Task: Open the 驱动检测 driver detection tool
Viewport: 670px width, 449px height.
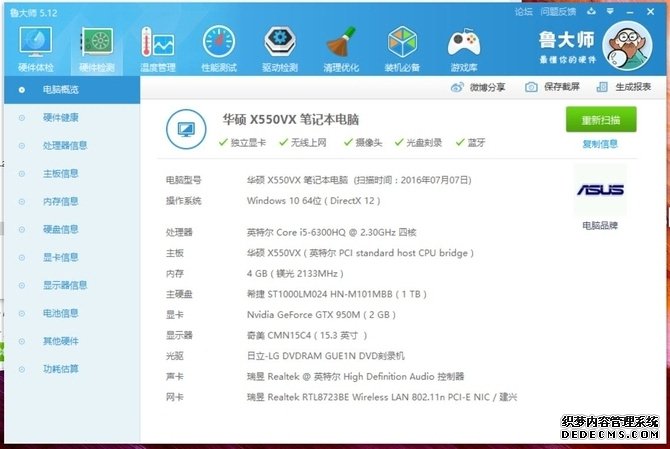Action: [280, 48]
